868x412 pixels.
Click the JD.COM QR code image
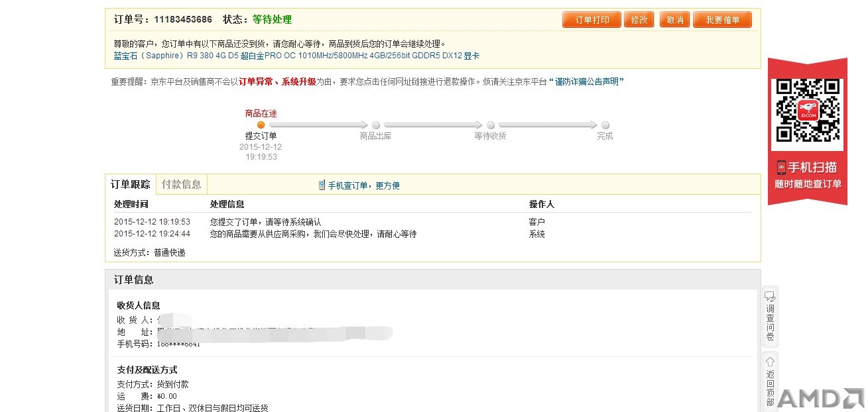(808, 110)
